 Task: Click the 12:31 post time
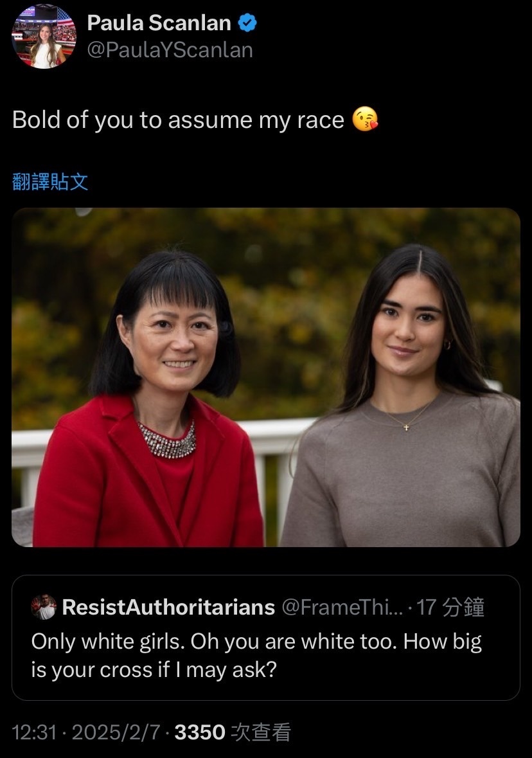[34, 732]
